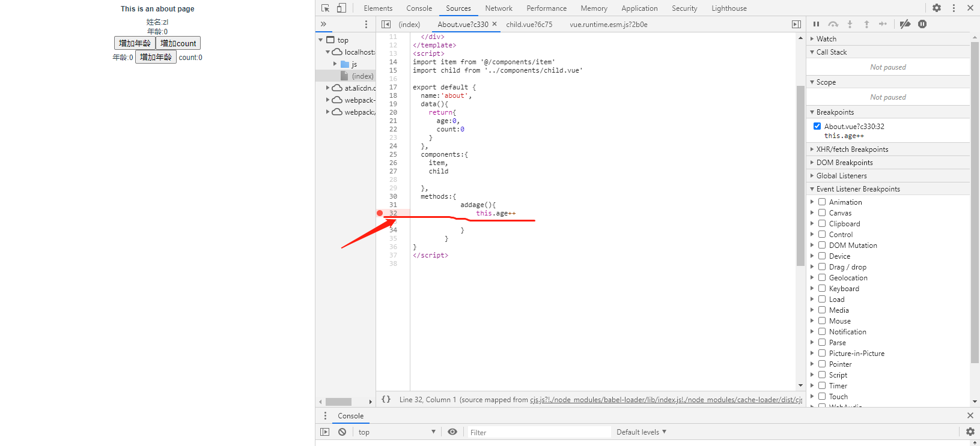Click the navigator horizontal scrollbar thumb
Screen dimensions: 980x446
338,402
